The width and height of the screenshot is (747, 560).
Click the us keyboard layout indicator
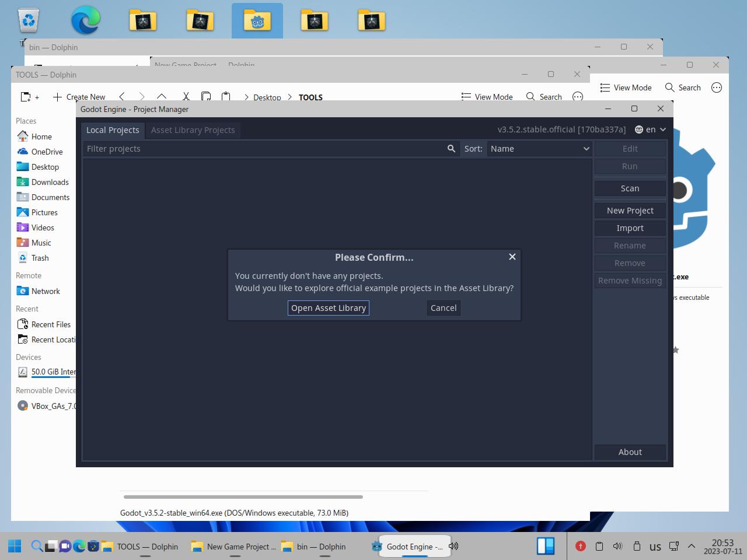tap(655, 547)
